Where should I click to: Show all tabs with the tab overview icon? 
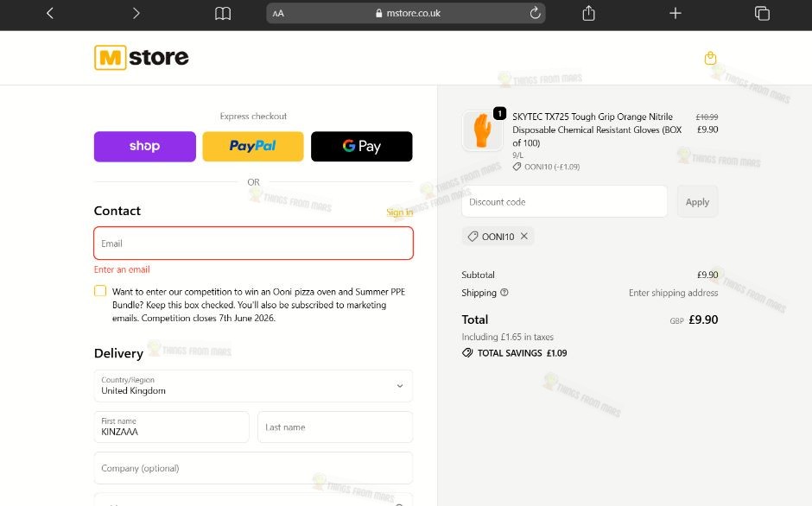coord(762,13)
